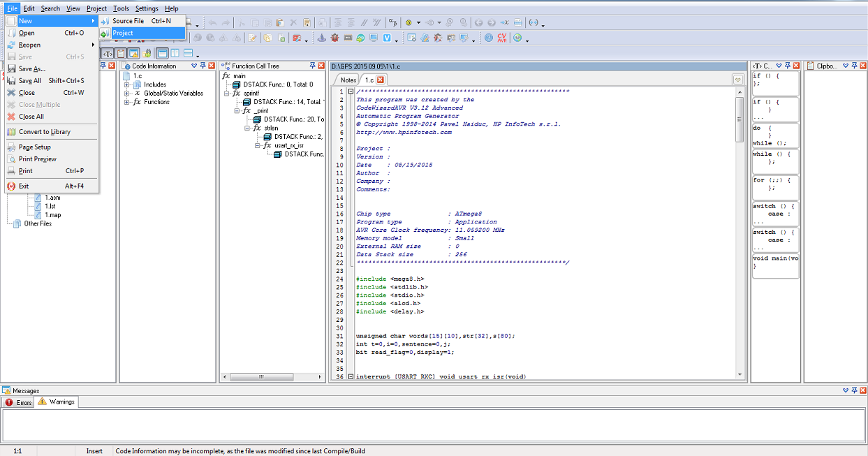Collapse the comment block fold on line 1

(x=351, y=91)
